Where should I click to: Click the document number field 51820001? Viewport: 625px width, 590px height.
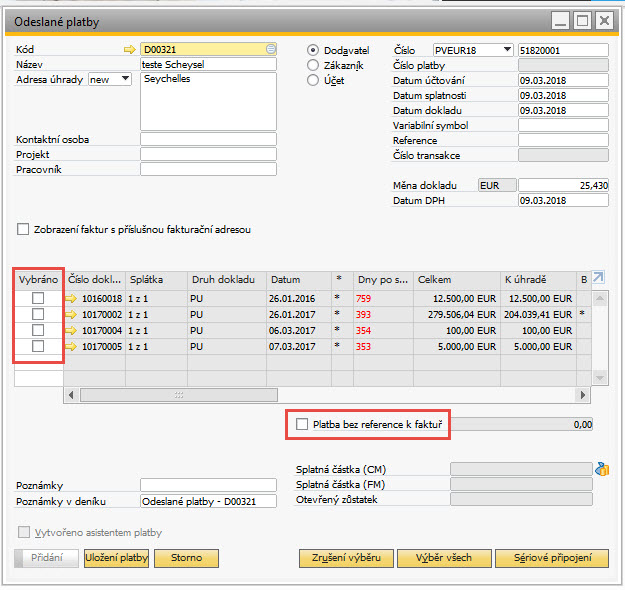pos(563,50)
